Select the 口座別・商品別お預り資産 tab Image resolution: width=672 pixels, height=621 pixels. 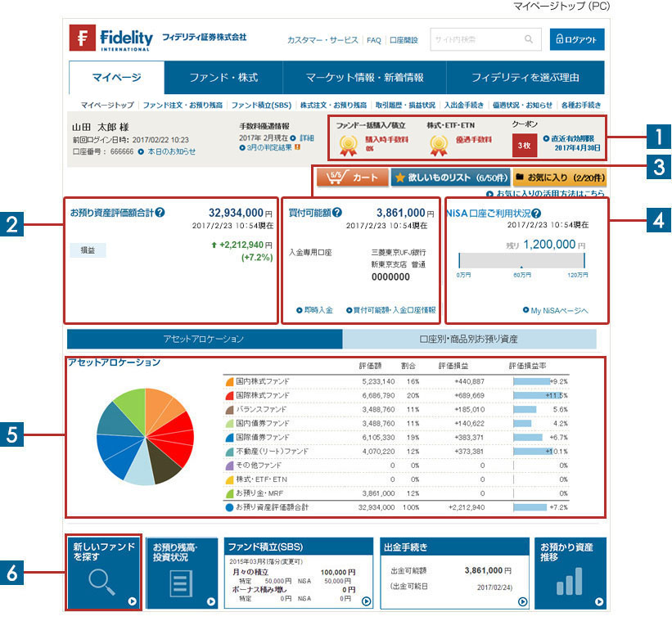469,339
